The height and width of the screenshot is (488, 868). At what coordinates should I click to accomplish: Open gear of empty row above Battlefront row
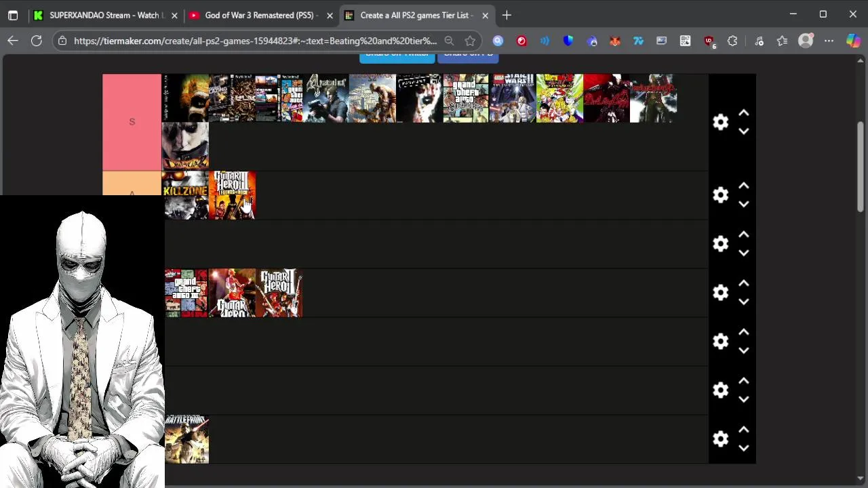click(720, 390)
